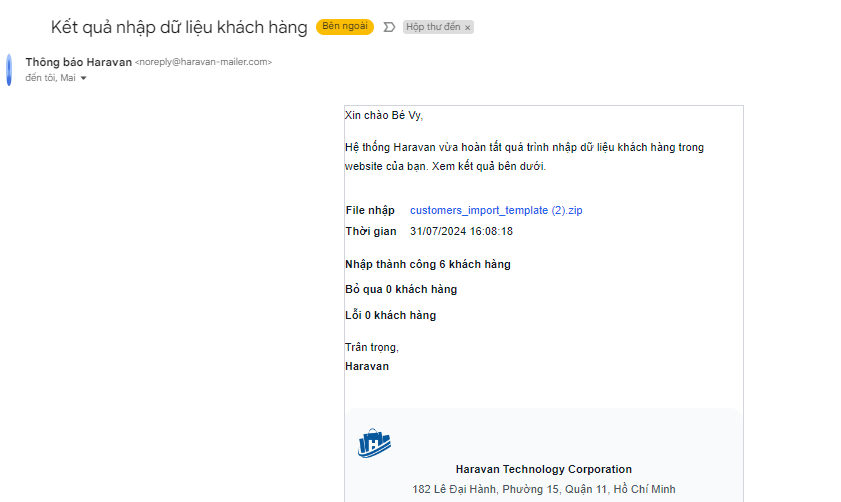Click the Haravan shopping bag logo
The height and width of the screenshot is (502, 841).
374,442
